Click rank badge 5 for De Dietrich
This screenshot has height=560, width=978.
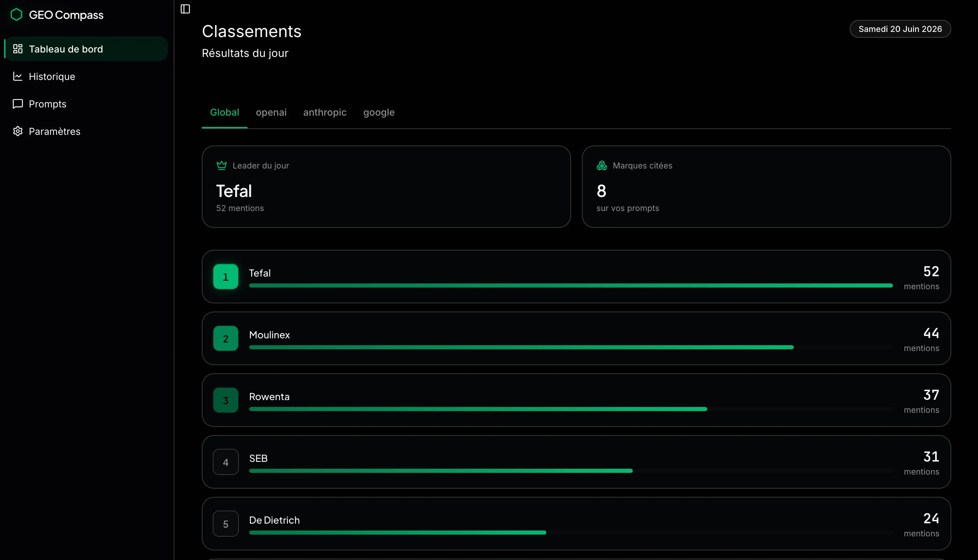coord(226,524)
